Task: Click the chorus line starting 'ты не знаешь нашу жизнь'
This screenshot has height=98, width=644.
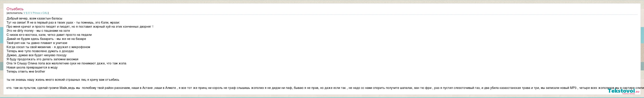Action: point(63,80)
